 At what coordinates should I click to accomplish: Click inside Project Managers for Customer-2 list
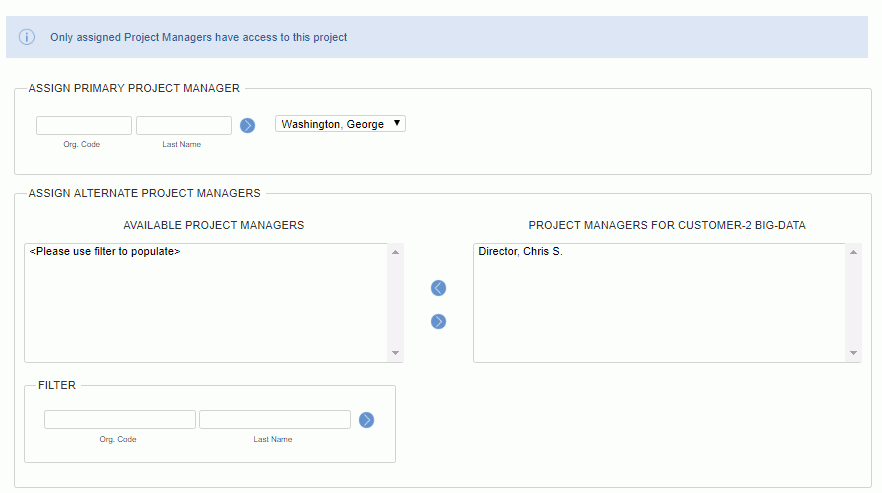coord(659,304)
